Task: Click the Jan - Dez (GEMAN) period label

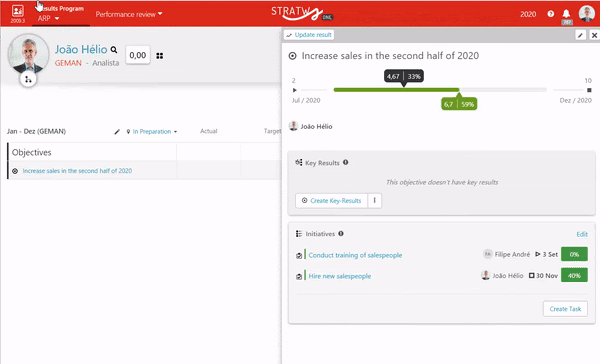Action: [36, 131]
